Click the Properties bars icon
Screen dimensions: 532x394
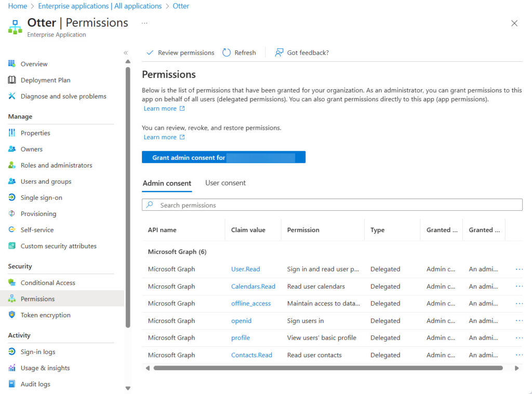[x=12, y=133]
